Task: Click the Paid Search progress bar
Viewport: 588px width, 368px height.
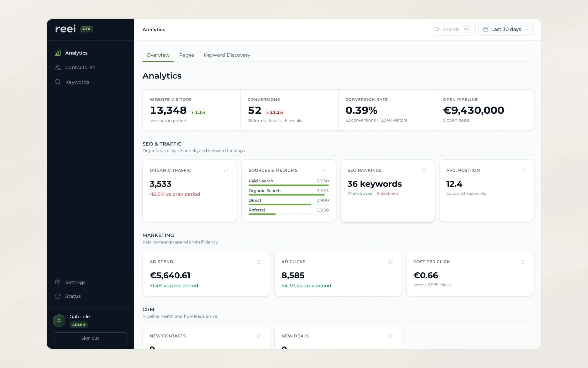Action: pyautogui.click(x=289, y=185)
